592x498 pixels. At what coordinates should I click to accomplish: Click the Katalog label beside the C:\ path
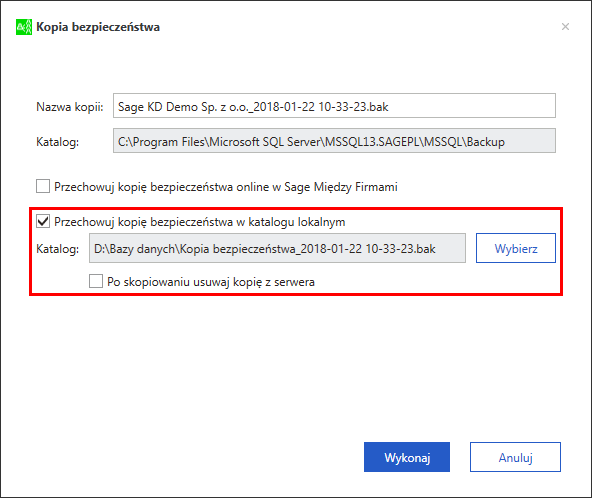pyautogui.click(x=58, y=142)
